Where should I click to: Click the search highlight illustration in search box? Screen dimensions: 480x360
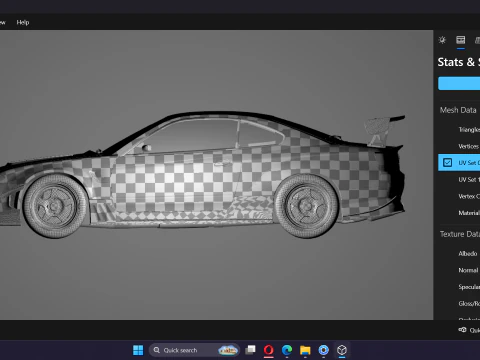click(228, 350)
